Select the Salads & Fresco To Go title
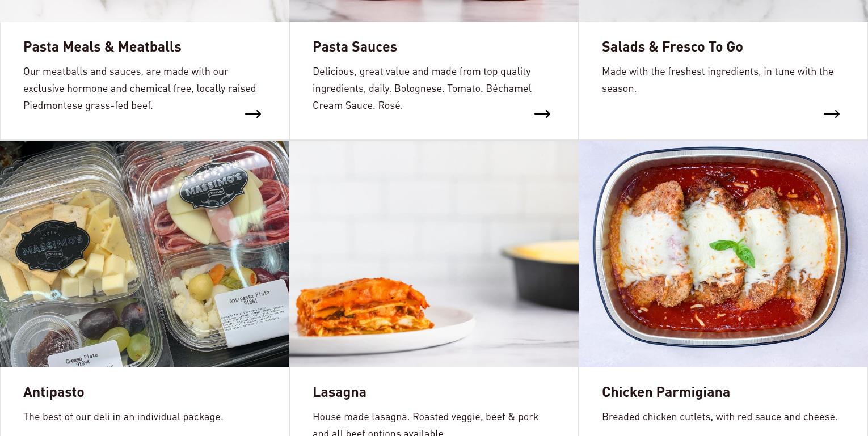The height and width of the screenshot is (436, 868). coord(672,46)
